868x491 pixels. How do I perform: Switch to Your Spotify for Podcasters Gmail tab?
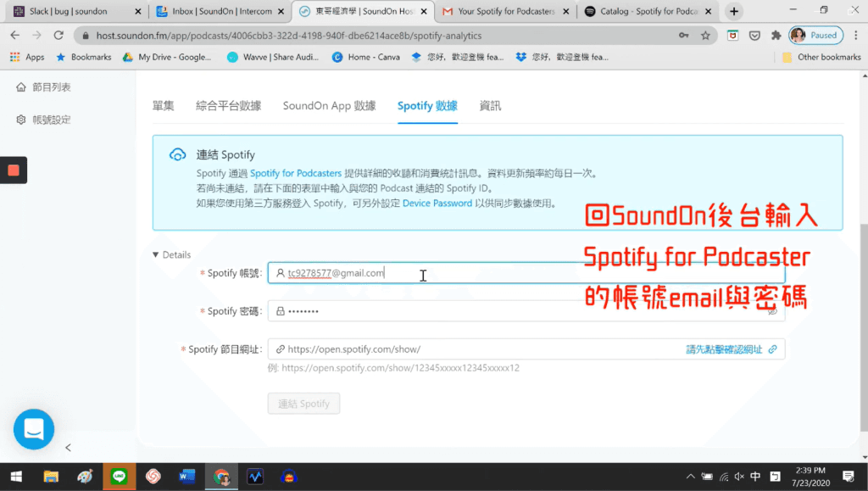(x=507, y=11)
